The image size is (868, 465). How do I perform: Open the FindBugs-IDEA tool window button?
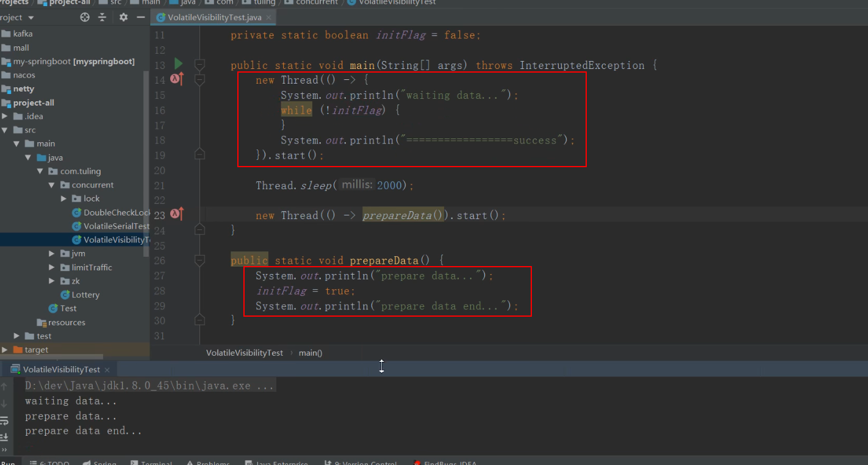tap(445, 463)
